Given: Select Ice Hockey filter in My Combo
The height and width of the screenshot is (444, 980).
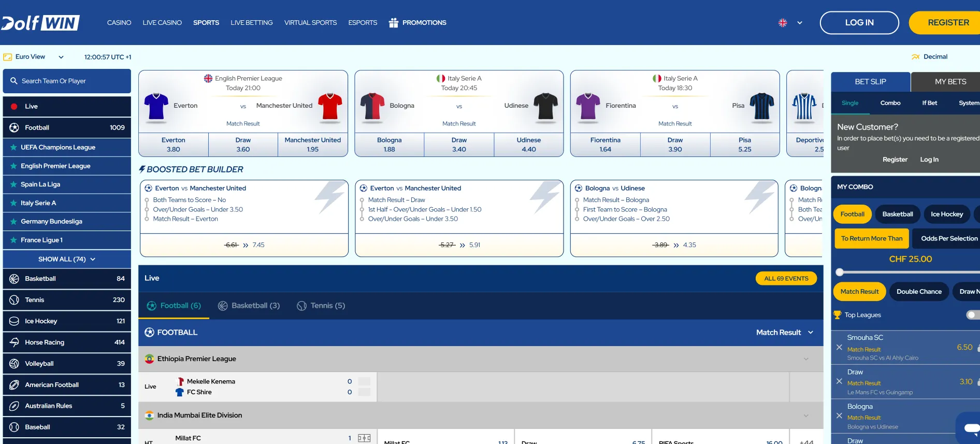Looking at the screenshot, I should coord(947,214).
